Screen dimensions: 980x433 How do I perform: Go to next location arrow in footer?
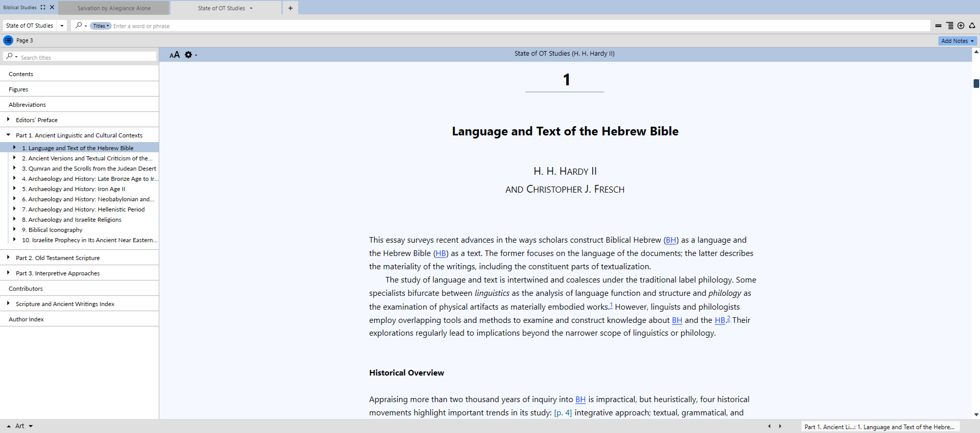[780, 426]
